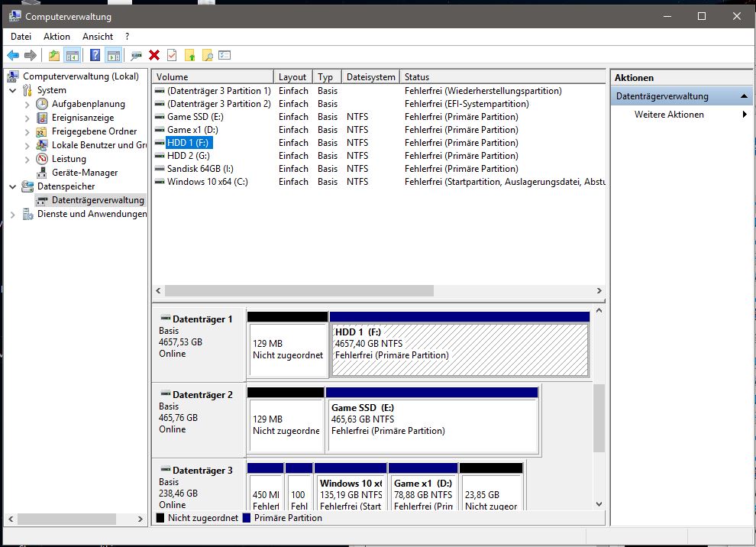756x547 pixels.
Task: Expand Lokale Benutzer und Gruppen node
Action: pos(27,145)
